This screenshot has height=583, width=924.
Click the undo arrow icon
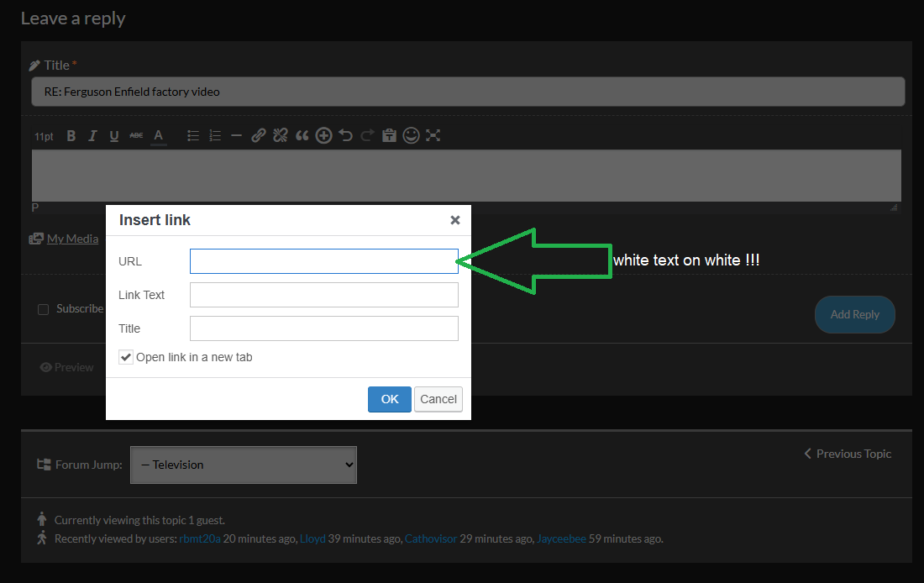pos(346,135)
